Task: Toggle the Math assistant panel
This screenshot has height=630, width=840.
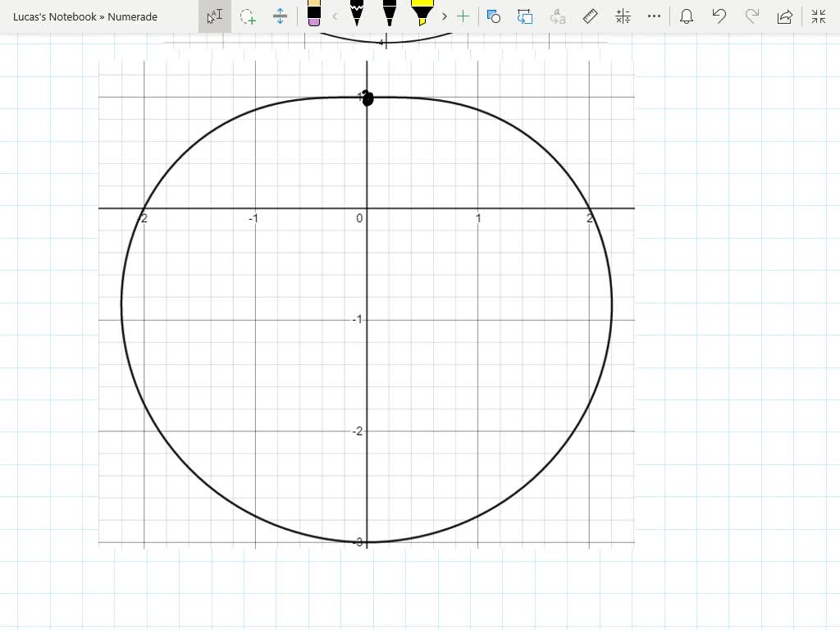Action: [623, 16]
